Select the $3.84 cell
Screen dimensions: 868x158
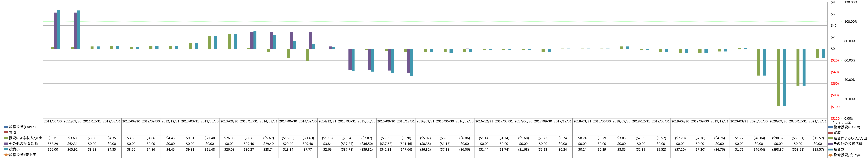click(327, 144)
